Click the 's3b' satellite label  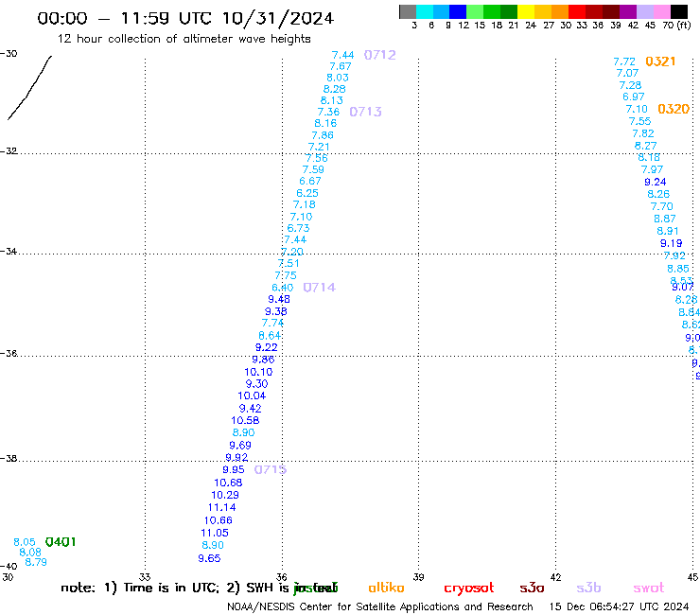588,588
